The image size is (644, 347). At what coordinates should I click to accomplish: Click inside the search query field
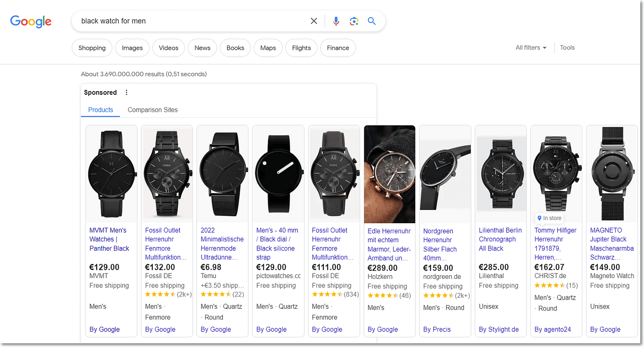click(193, 21)
